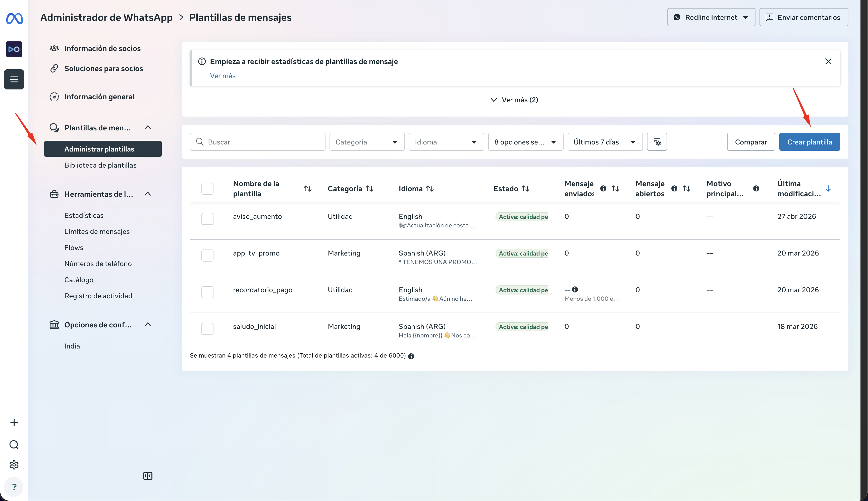
Task: Focus the Buscar search field
Action: click(258, 142)
